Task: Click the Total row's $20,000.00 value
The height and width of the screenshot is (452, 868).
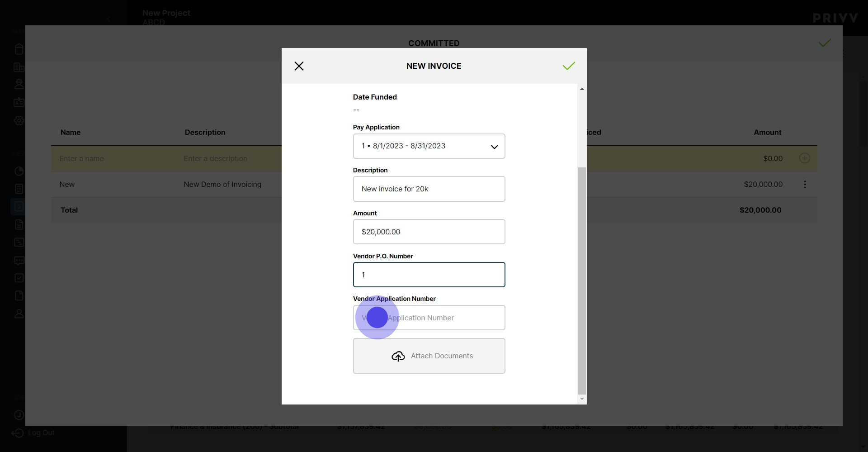Action: click(x=760, y=210)
